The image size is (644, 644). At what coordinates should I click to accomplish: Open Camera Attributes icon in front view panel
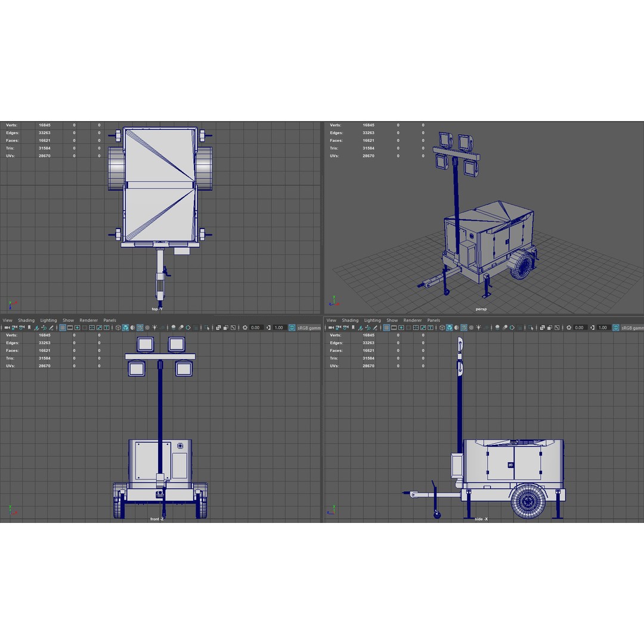22,327
